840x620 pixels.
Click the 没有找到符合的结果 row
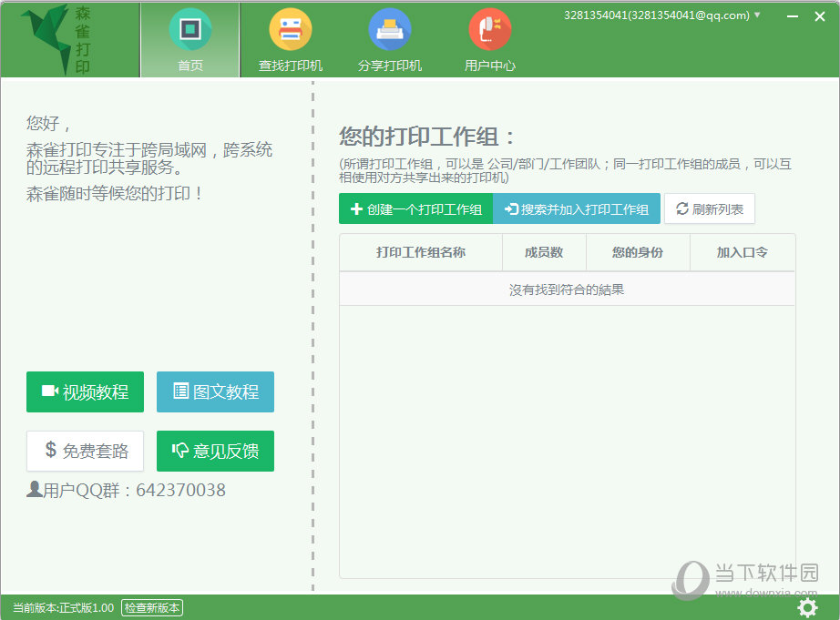(x=567, y=290)
